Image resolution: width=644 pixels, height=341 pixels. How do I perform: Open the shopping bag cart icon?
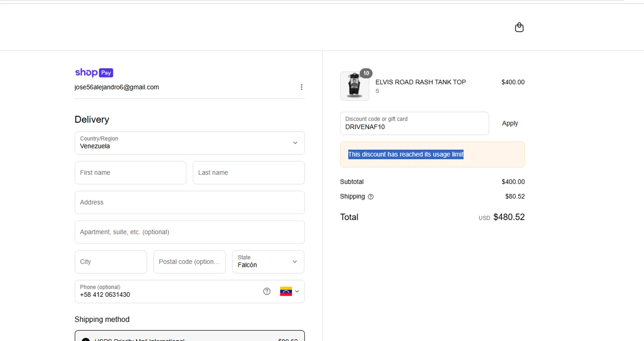click(x=519, y=27)
